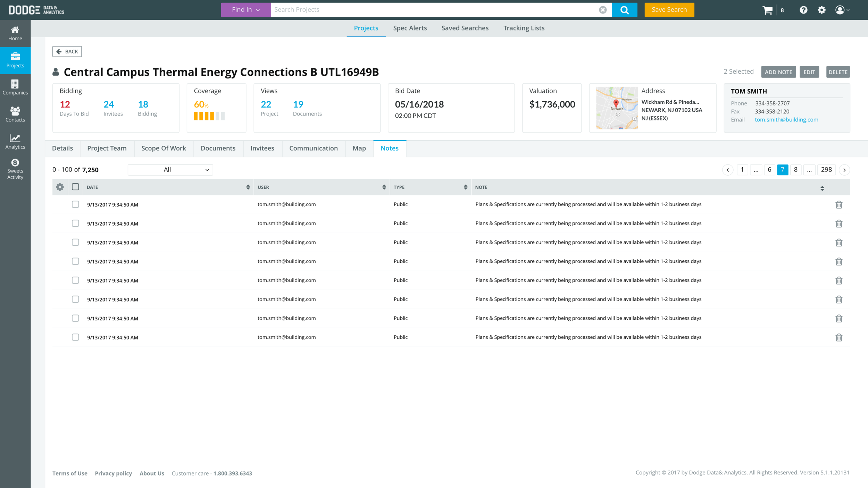Open the shopping cart icon

coord(767,10)
